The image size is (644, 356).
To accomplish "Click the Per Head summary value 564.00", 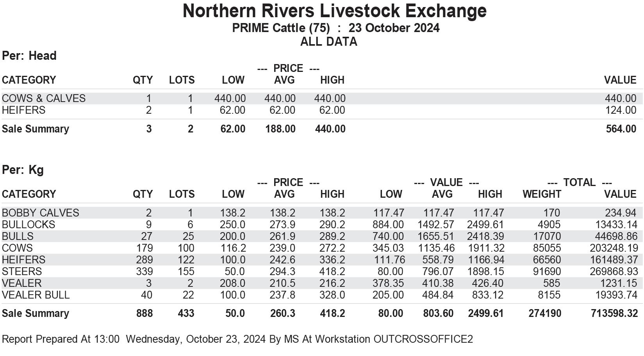I will (x=621, y=129).
